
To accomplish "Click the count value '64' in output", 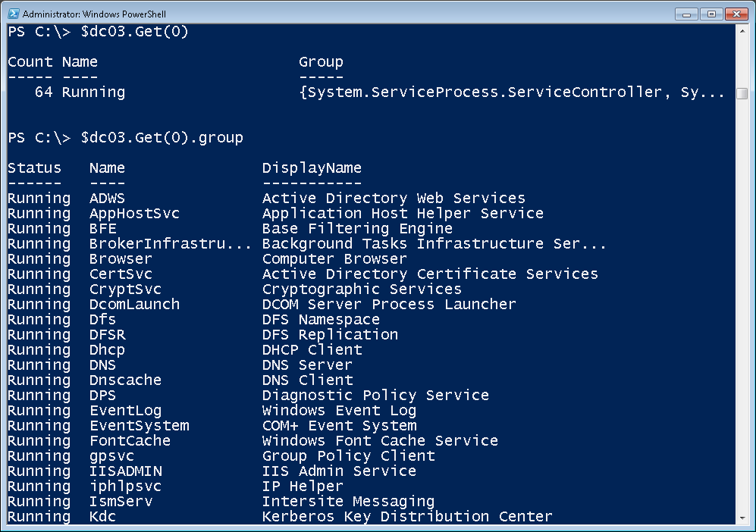I will click(x=44, y=92).
